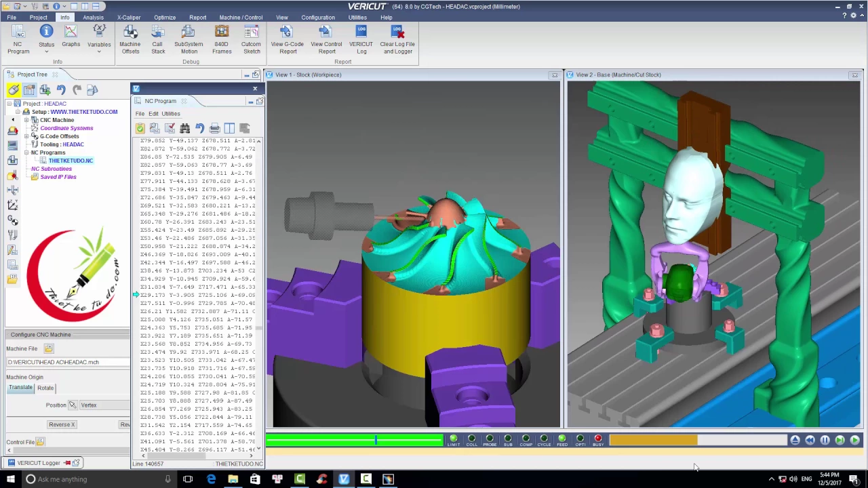Open View Control Report
Screen dimensions: 868x488
coord(326,39)
